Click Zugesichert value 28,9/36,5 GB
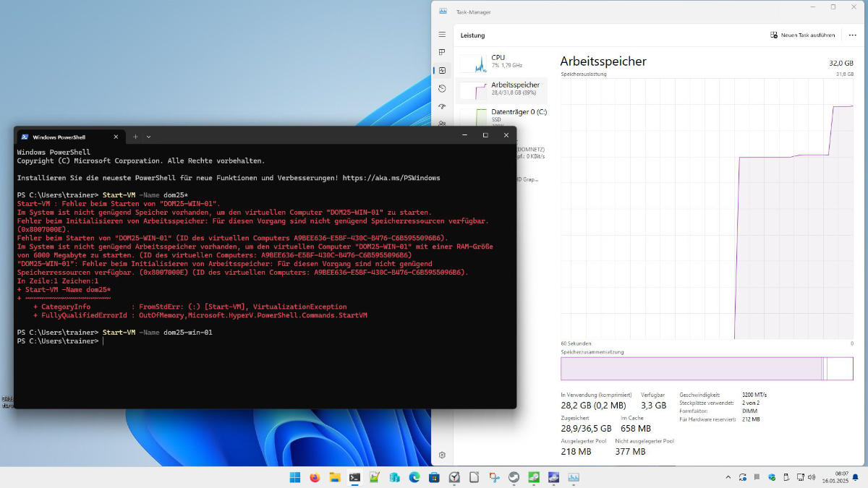This screenshot has width=868, height=488. tap(586, 429)
